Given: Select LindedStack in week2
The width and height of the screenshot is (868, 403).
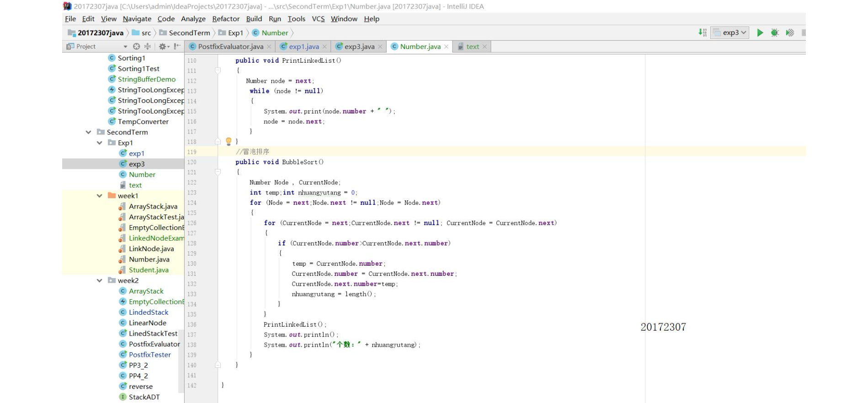Looking at the screenshot, I should [x=144, y=312].
